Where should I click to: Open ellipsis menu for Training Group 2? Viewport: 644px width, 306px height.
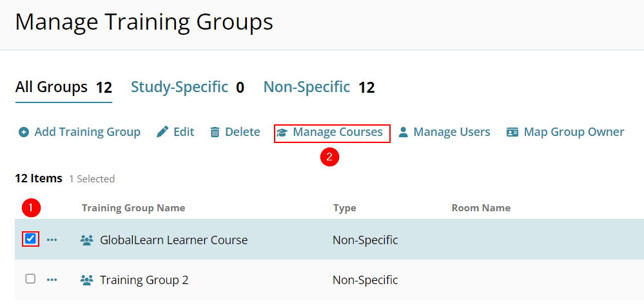click(52, 280)
